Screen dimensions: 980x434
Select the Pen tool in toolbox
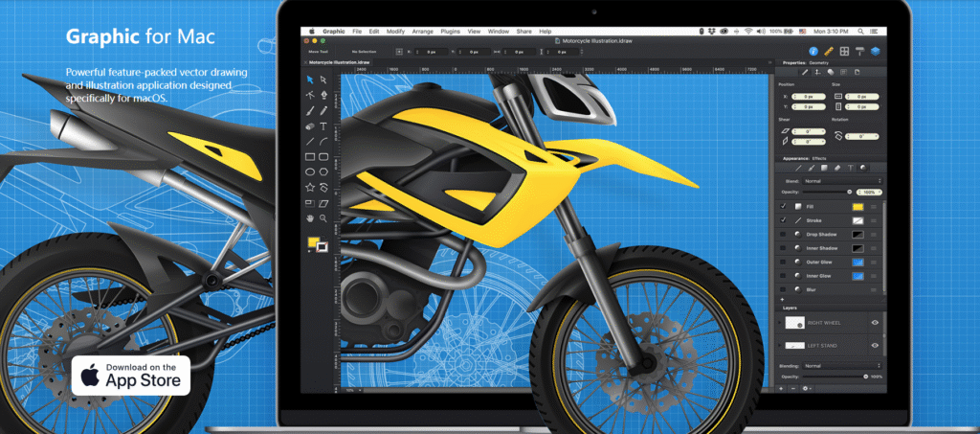(x=323, y=95)
